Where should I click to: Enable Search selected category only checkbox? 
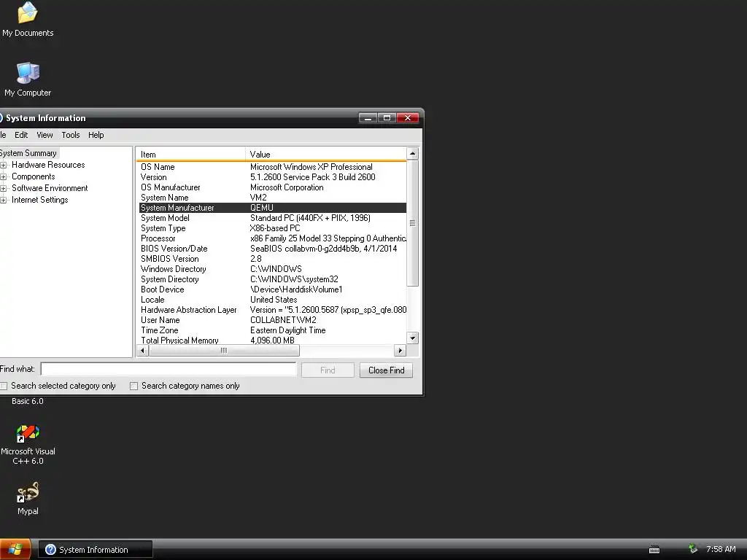(x=4, y=386)
